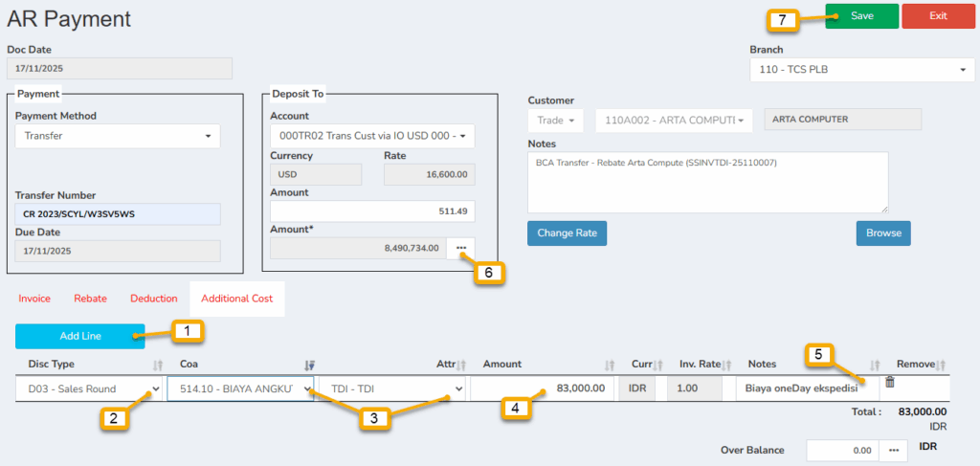Click ellipsis button next to Over Balance
The image size is (980, 466).
[x=892, y=450]
